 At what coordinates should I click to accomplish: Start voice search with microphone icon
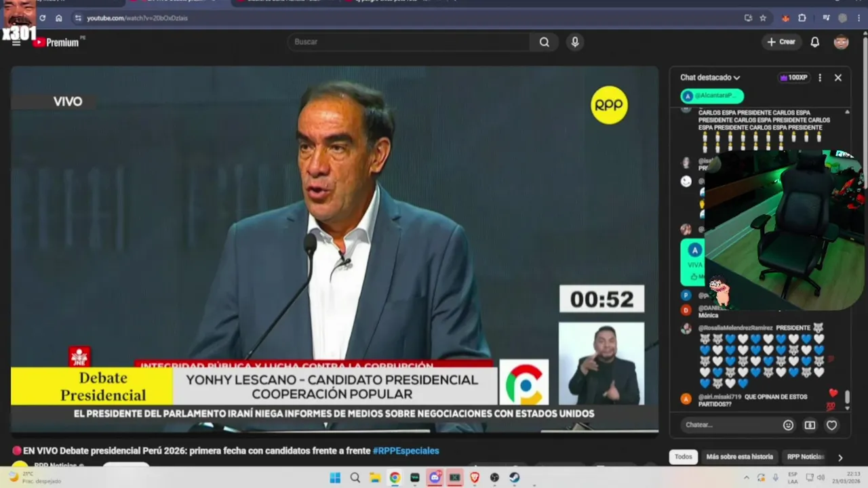(575, 42)
